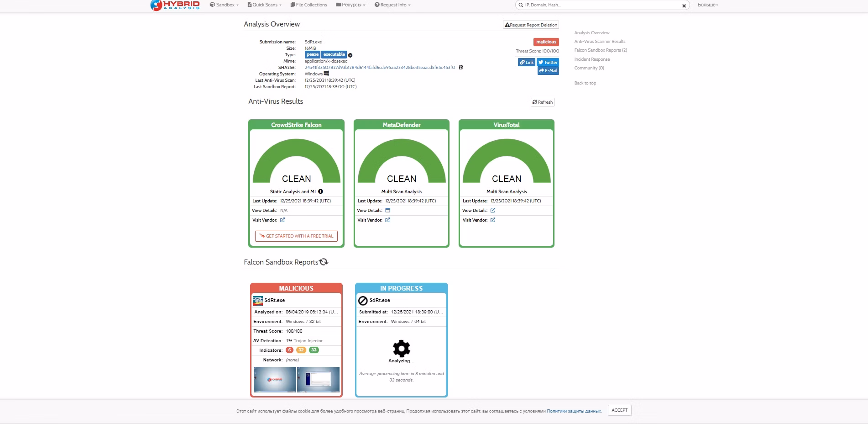Click info icon next to Static Analysis and ML
This screenshot has height=424, width=868.
(321, 191)
